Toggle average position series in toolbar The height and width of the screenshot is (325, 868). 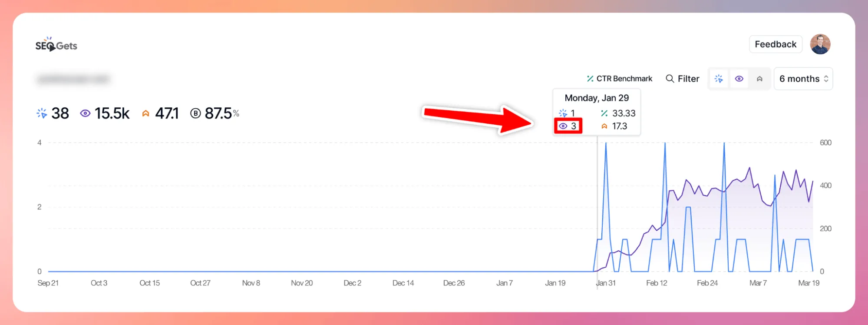pos(759,79)
